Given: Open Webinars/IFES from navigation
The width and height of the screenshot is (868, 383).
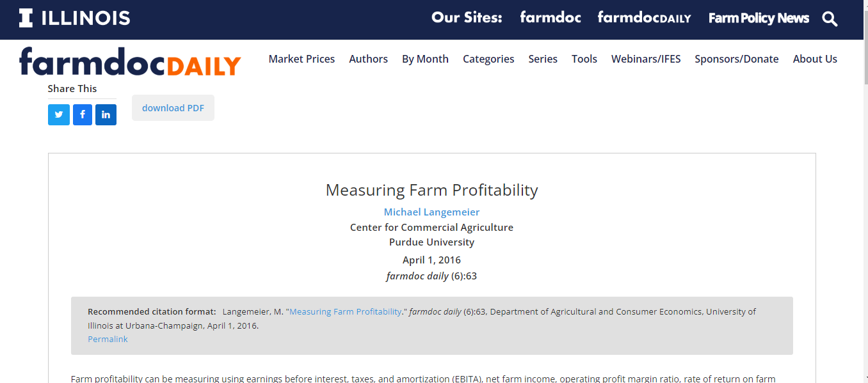Looking at the screenshot, I should [646, 59].
